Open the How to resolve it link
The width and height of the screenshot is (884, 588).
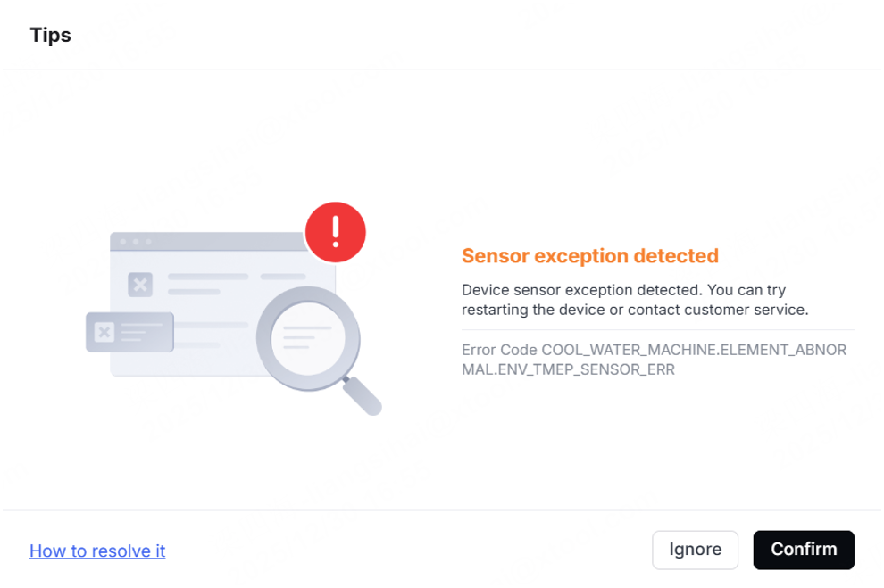tap(97, 551)
